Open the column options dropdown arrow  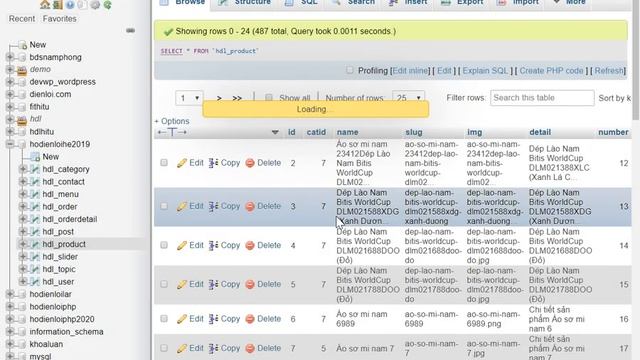tap(275, 132)
